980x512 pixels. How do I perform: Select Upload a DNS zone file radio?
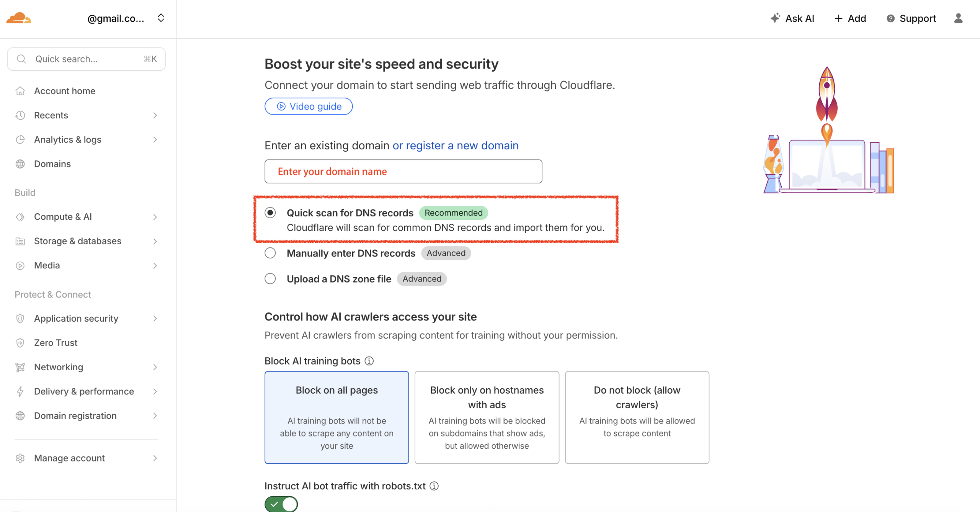[270, 279]
